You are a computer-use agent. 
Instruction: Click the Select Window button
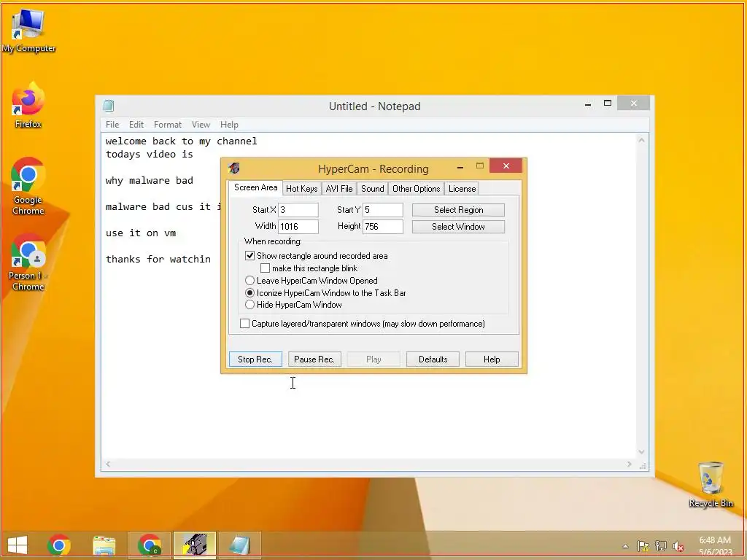pyautogui.click(x=458, y=227)
